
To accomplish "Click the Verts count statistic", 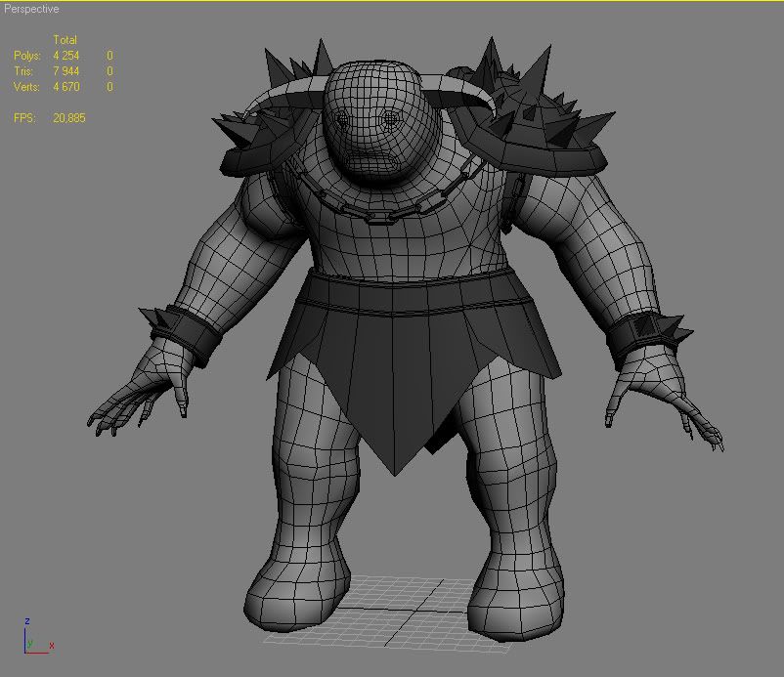I will coord(65,87).
